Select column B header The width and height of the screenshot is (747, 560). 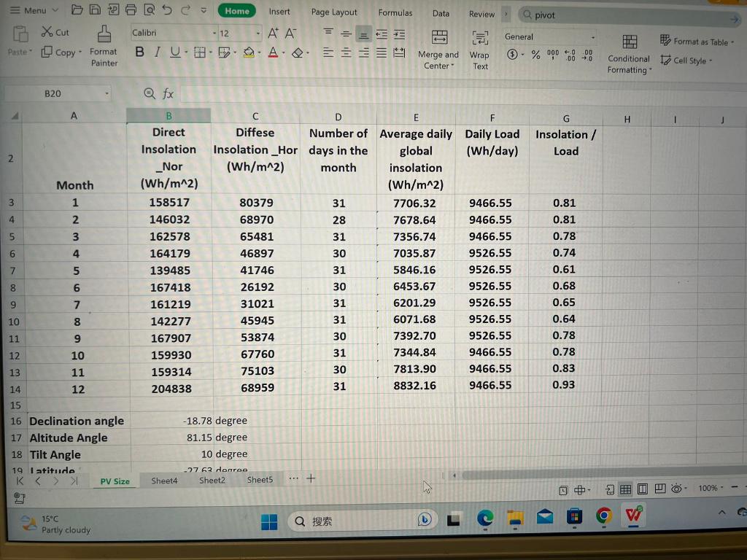pos(169,116)
